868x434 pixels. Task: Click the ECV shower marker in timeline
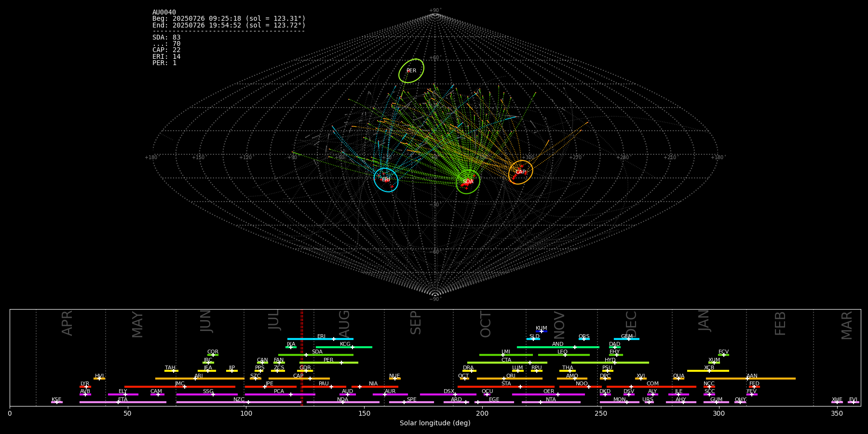coord(723,355)
